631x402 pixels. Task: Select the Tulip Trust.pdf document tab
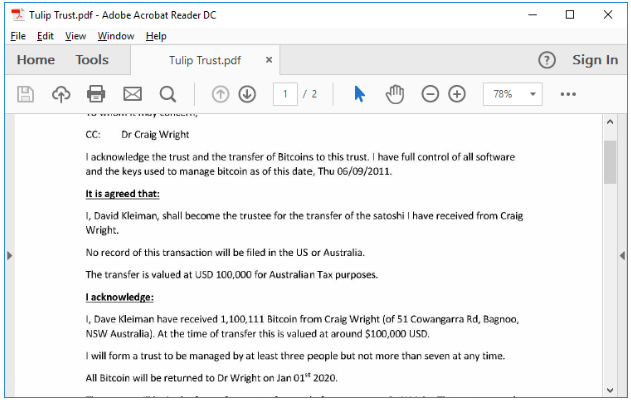coord(205,60)
